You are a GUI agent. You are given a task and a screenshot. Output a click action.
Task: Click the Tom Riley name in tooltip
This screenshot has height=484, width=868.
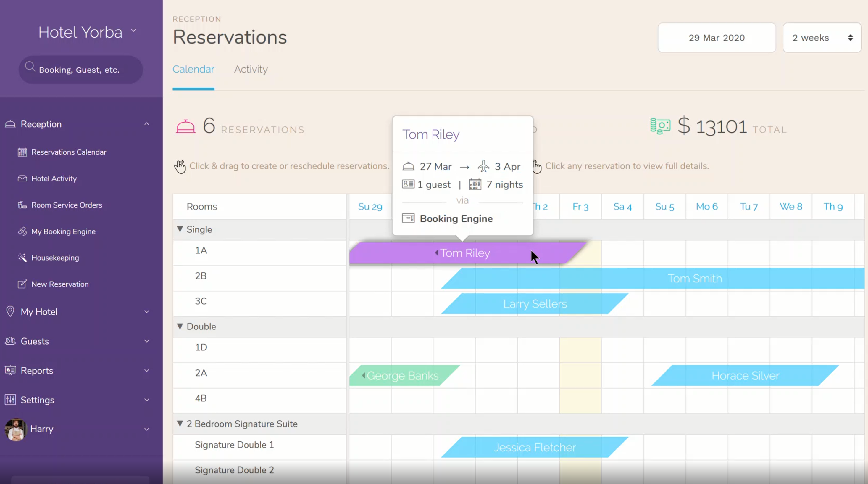[x=431, y=134]
